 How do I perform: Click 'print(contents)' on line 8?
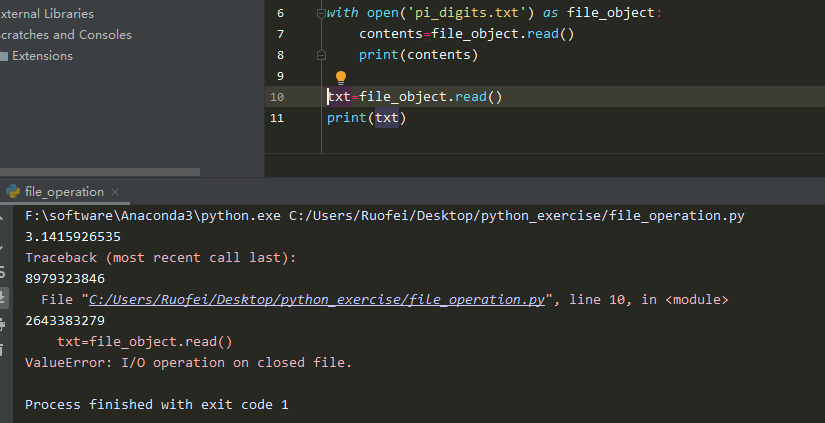point(418,55)
